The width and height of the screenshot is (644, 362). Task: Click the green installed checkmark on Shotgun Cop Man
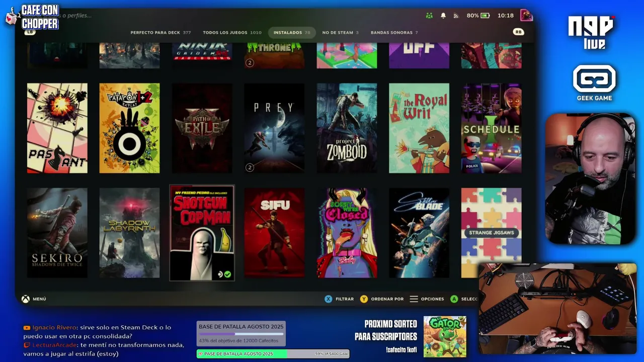[x=227, y=274]
